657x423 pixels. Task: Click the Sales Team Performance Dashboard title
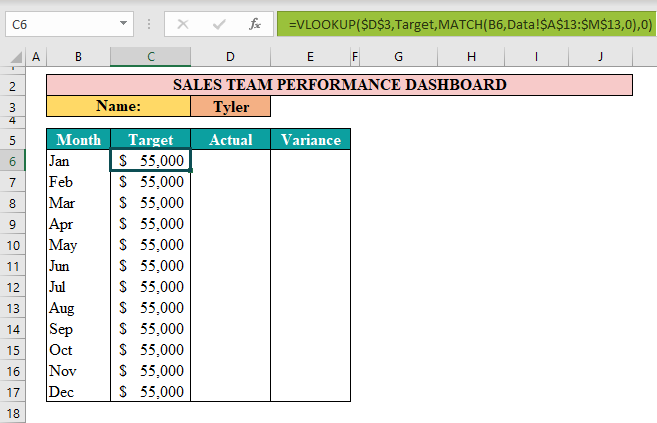339,85
